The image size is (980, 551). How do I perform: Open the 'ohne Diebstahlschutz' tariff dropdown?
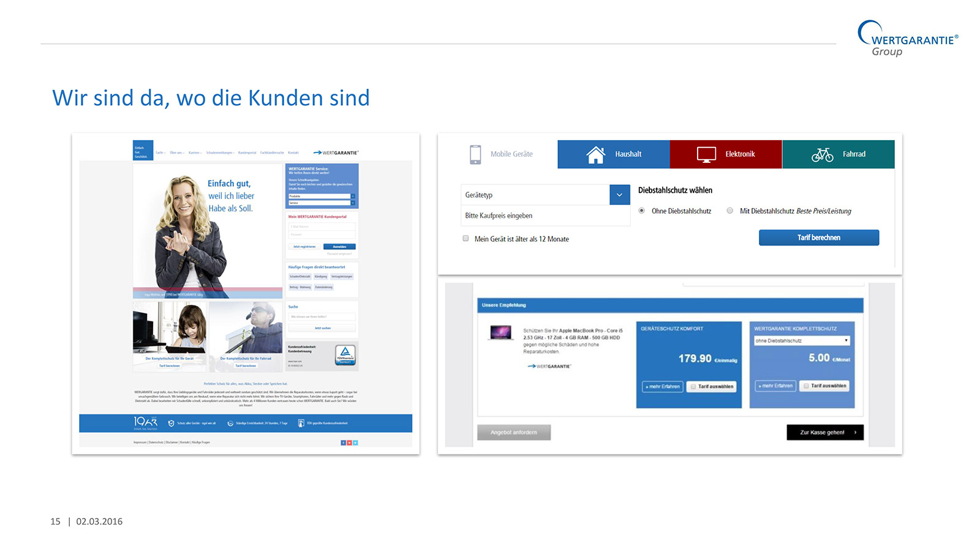[801, 340]
